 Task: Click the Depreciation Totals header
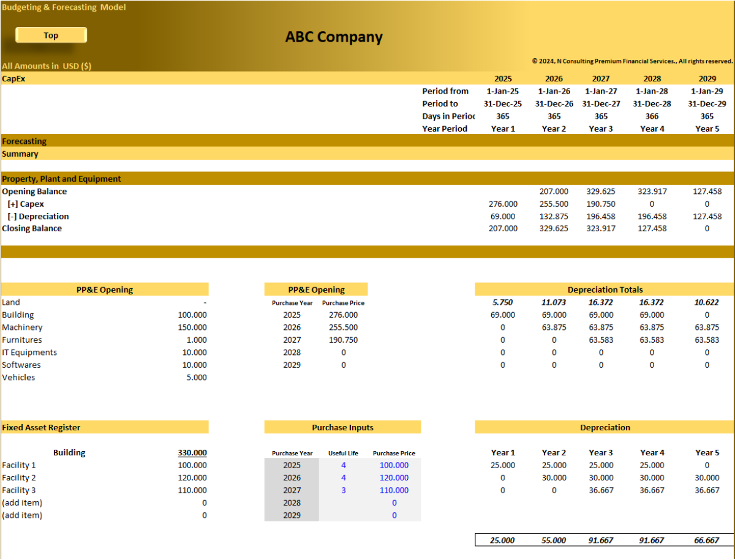click(605, 289)
